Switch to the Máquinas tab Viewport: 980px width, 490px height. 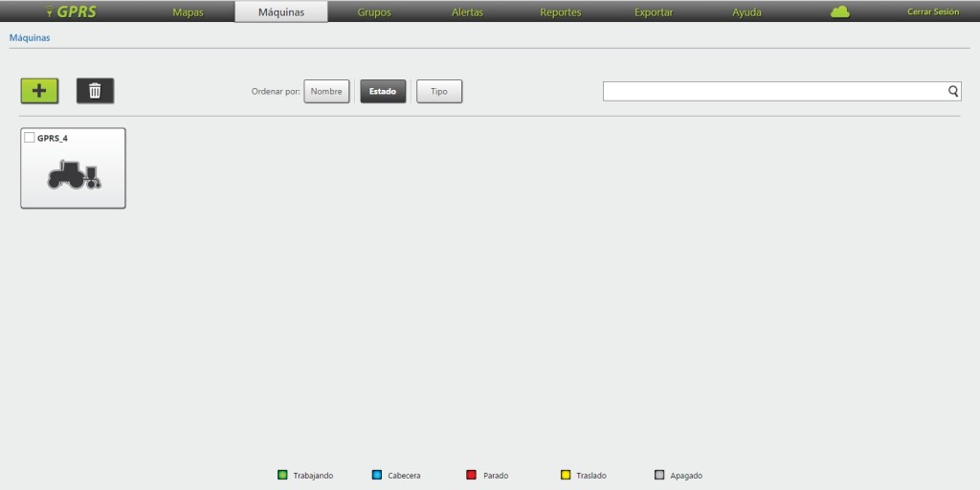280,12
